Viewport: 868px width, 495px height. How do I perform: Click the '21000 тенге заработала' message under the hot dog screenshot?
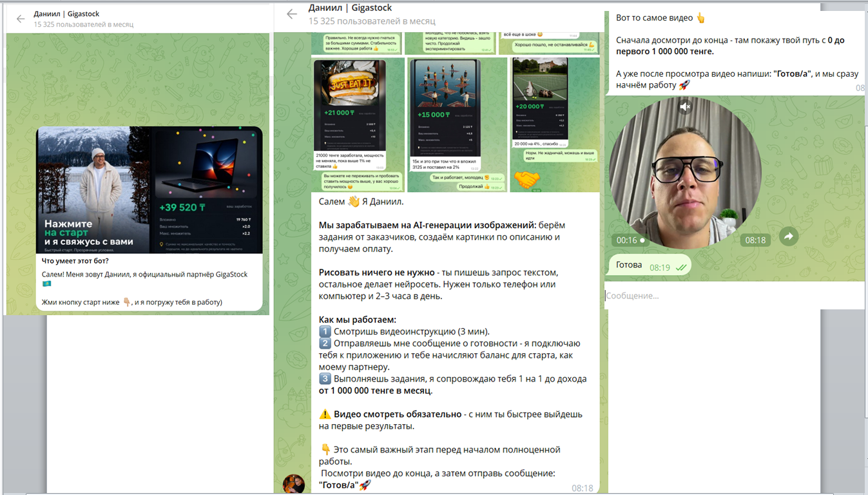[x=351, y=159]
